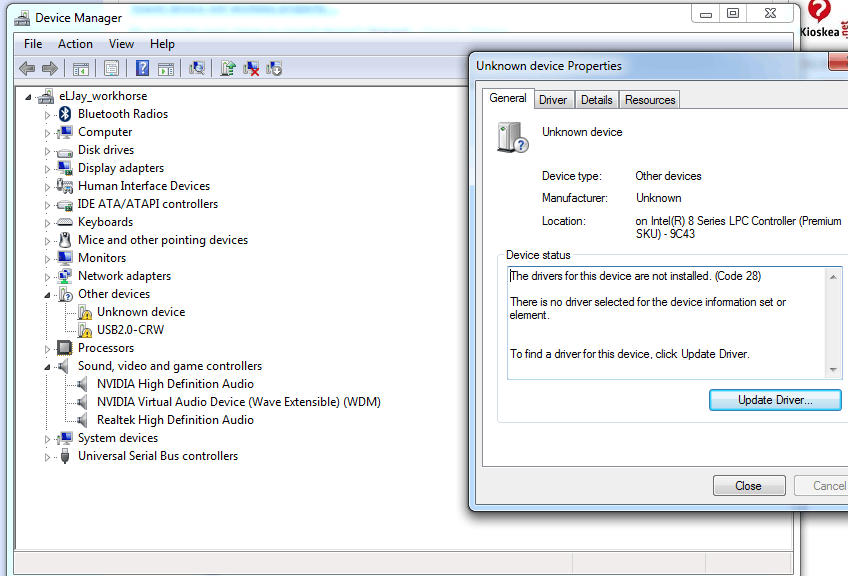Open the File menu
853x577 pixels.
point(33,44)
